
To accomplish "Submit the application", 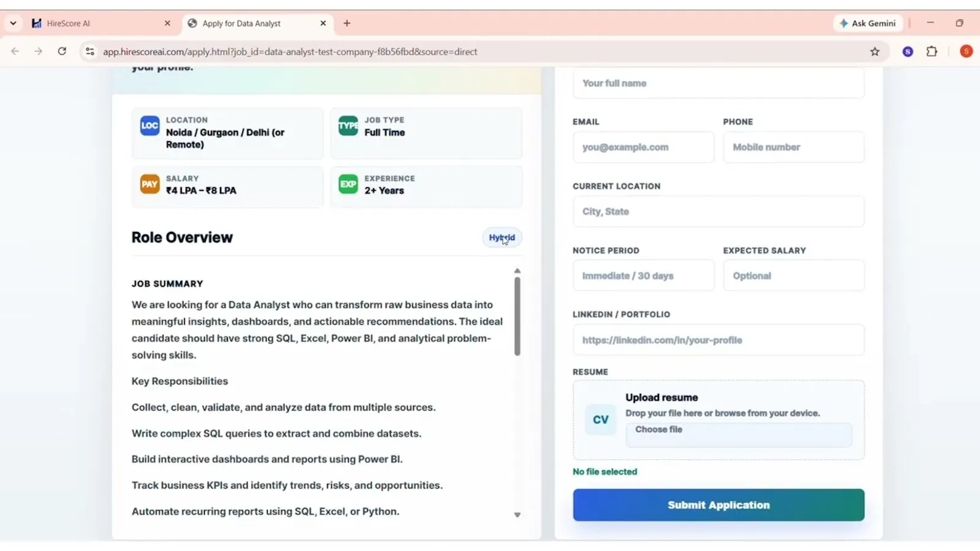I will (718, 505).
